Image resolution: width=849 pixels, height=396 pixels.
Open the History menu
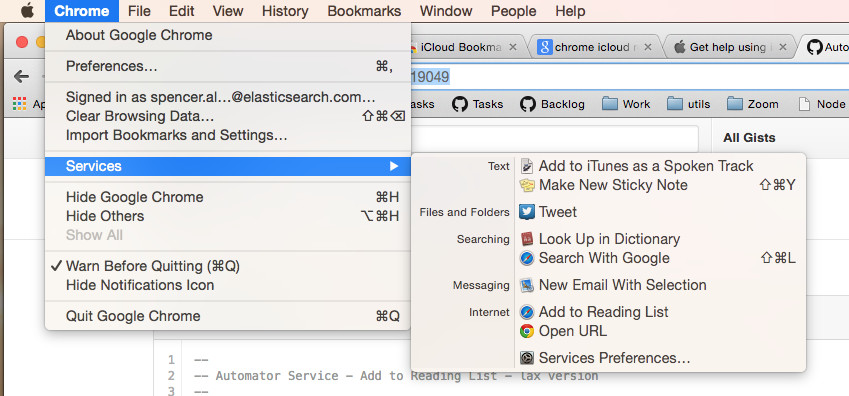click(x=285, y=11)
